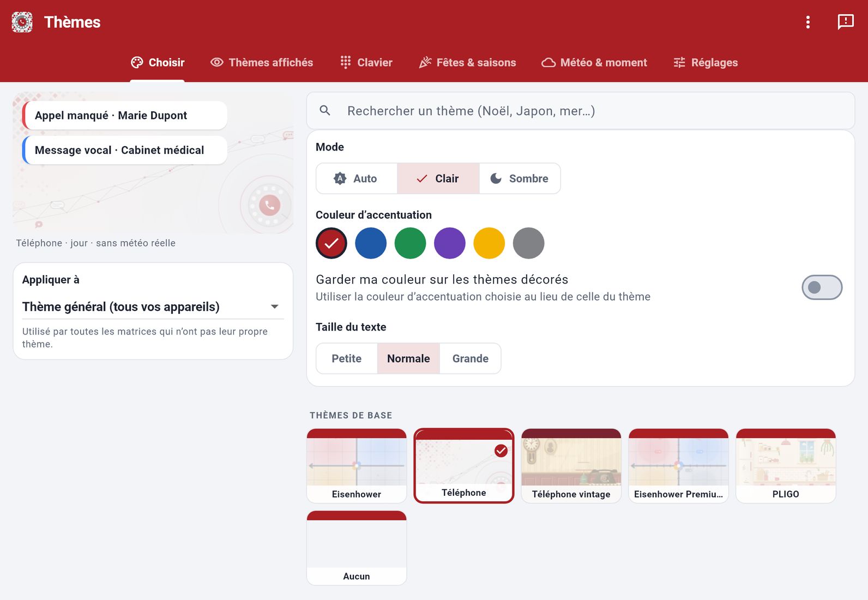Click the Téléphone jour sans météo caption
Image resolution: width=868 pixels, height=600 pixels.
[96, 243]
